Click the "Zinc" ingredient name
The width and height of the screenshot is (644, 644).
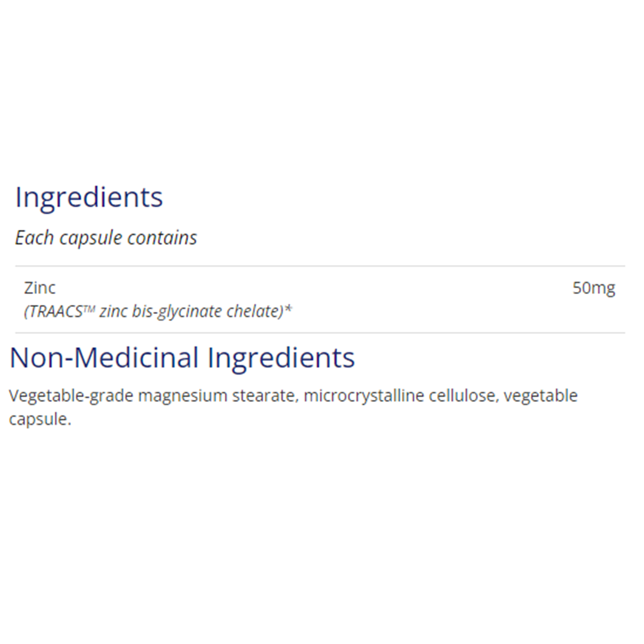click(x=40, y=288)
